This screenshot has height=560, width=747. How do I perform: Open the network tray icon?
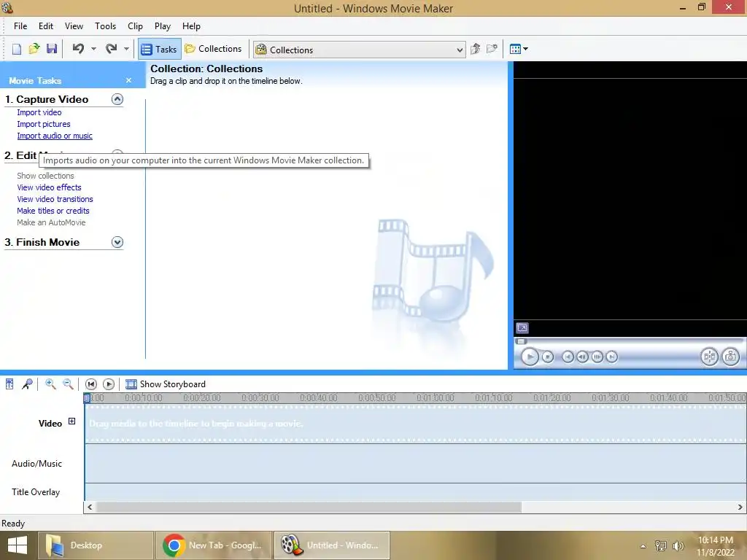pos(661,545)
